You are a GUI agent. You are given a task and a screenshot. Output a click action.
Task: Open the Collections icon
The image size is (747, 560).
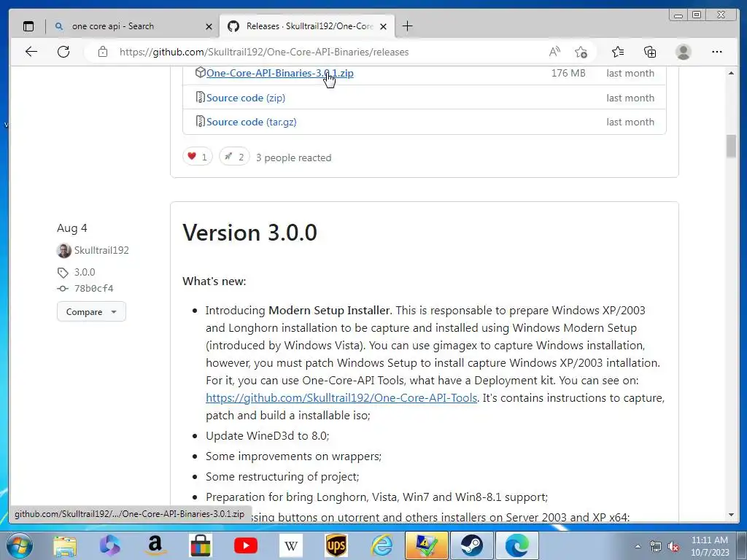pos(650,52)
